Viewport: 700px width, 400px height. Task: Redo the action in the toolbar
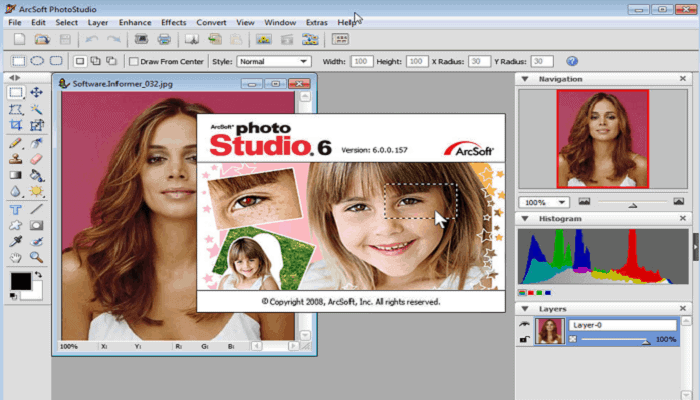(113, 39)
